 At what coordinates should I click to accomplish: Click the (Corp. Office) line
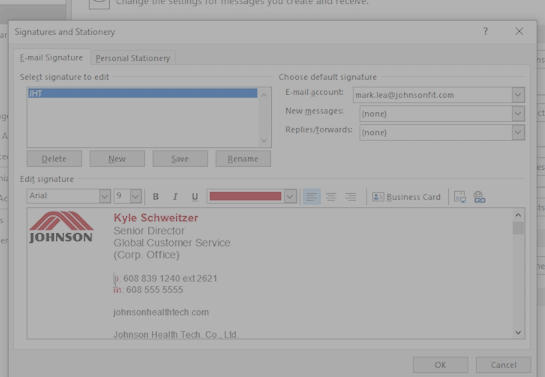(146, 255)
